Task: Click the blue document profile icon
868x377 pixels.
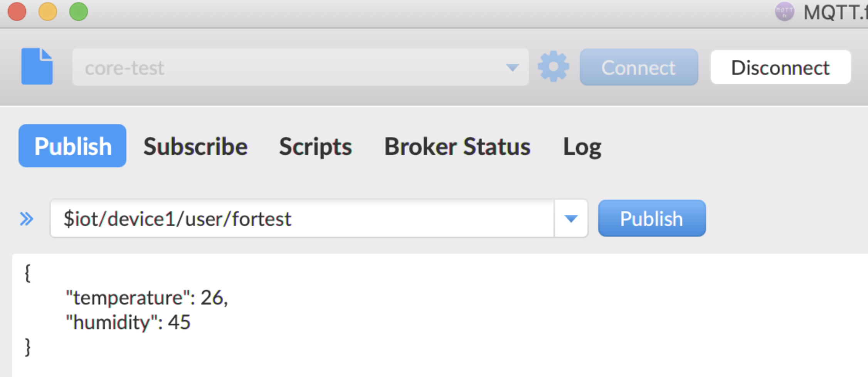Action: pyautogui.click(x=37, y=66)
